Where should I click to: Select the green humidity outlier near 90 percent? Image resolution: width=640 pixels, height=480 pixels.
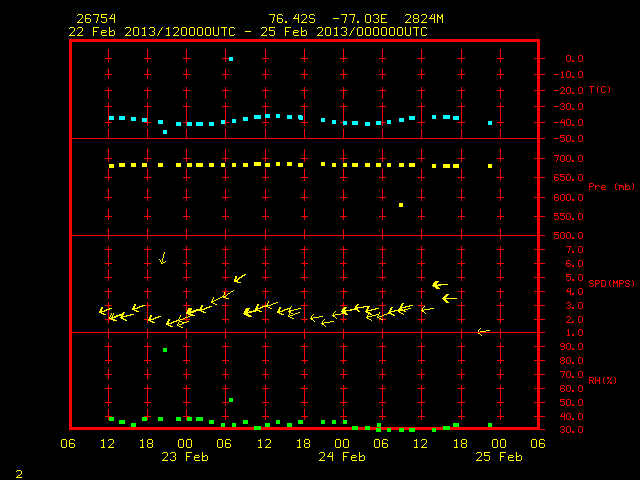click(165, 350)
